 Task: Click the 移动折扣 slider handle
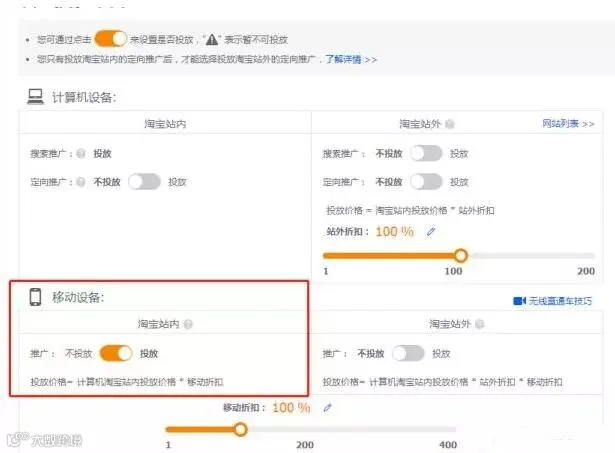pos(240,429)
